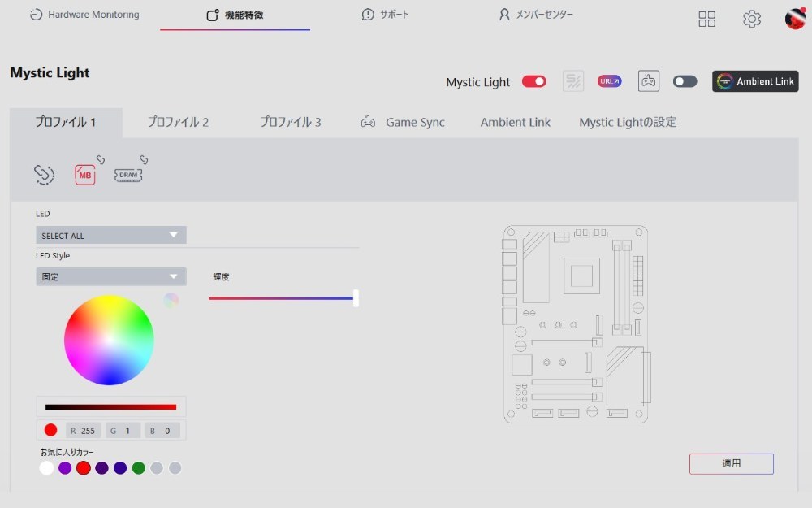Screen dimensions: 812x508
Task: Click the motherboard diagram preview
Action: click(x=577, y=324)
